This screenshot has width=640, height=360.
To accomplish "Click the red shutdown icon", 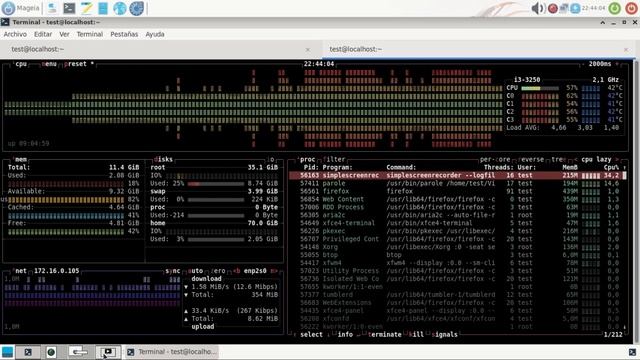I will [631, 8].
